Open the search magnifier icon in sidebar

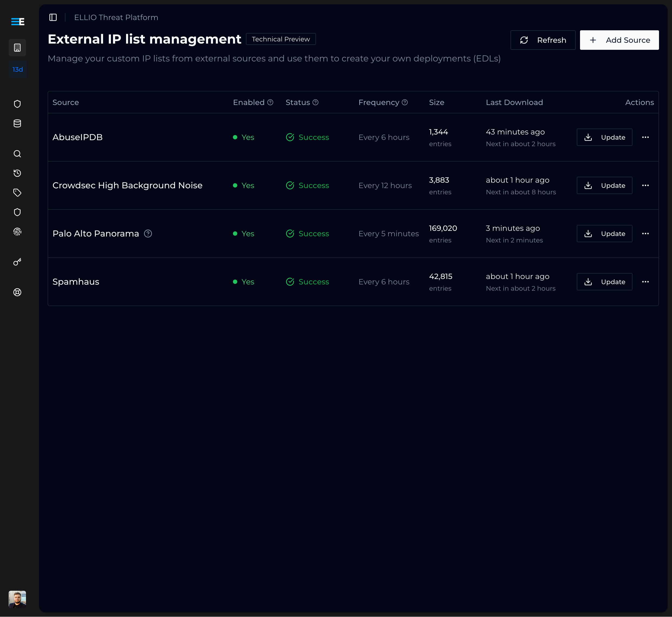(x=17, y=154)
